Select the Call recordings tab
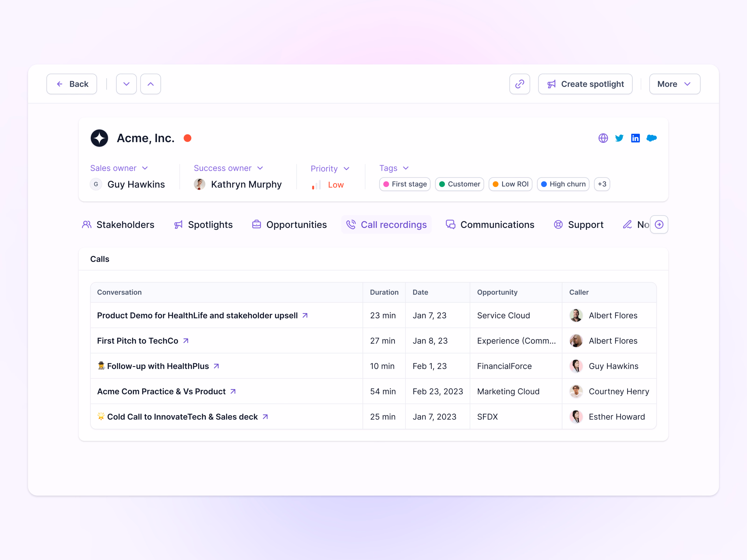 point(386,224)
